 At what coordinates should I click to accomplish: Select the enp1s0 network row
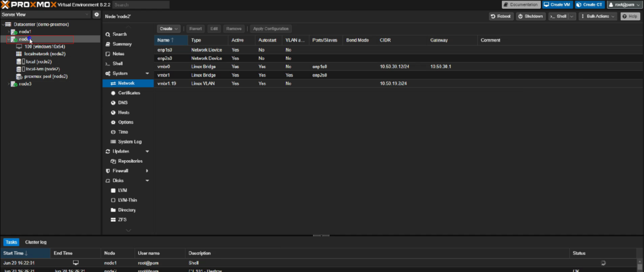pos(398,50)
